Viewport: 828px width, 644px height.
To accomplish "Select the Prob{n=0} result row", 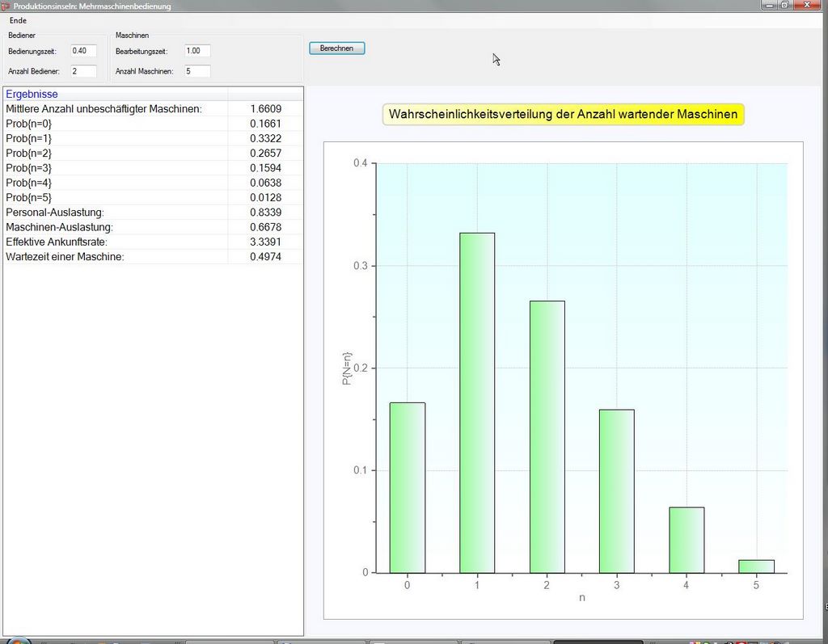I will click(x=28, y=124).
